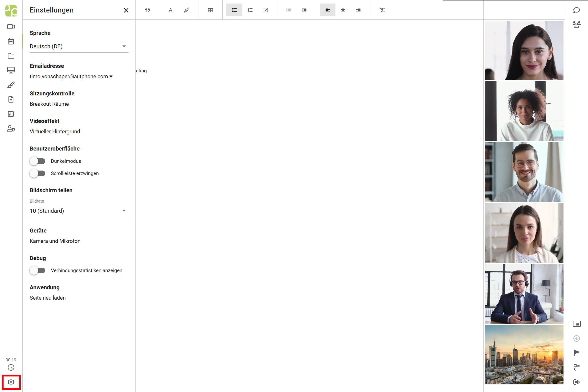The height and width of the screenshot is (392, 588).
Task: Click the task checklist toolbar icon
Action: pos(266,10)
